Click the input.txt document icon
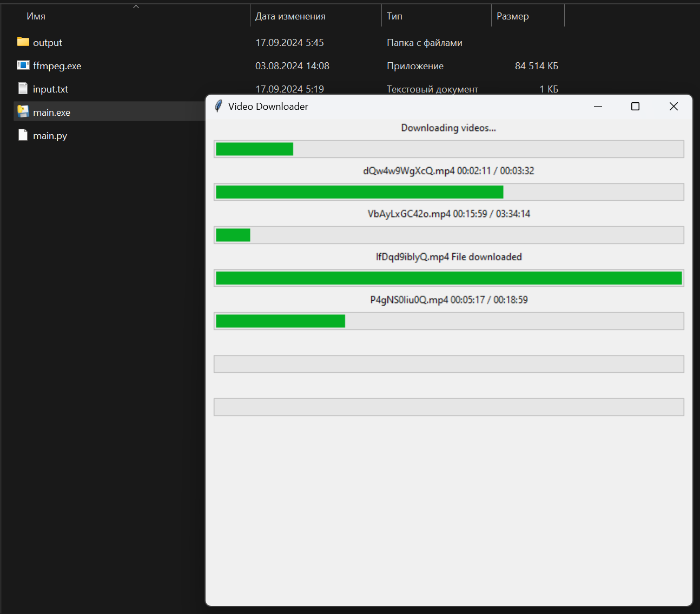700x614 pixels. [23, 88]
